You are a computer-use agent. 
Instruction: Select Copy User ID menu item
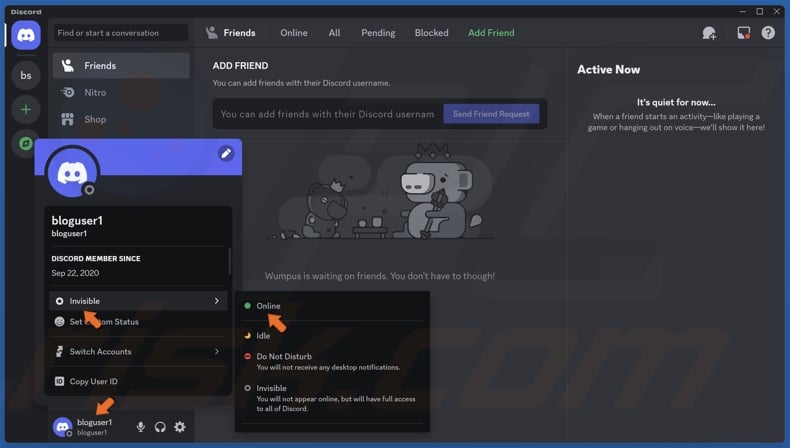pos(138,381)
